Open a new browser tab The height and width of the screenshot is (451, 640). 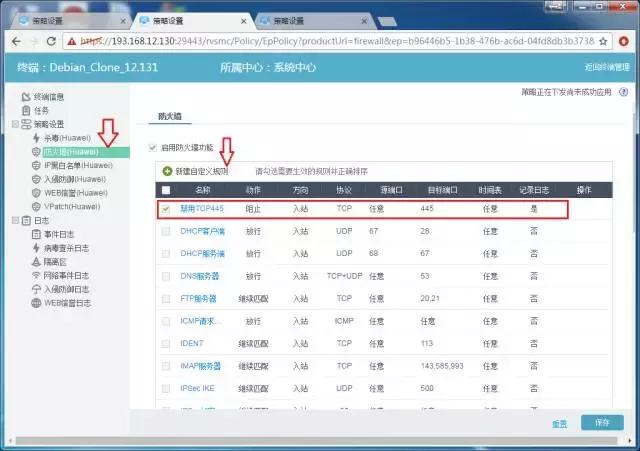[387, 21]
